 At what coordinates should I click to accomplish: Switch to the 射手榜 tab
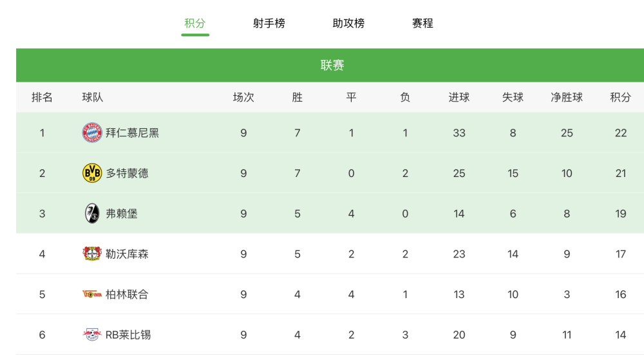[x=269, y=23]
